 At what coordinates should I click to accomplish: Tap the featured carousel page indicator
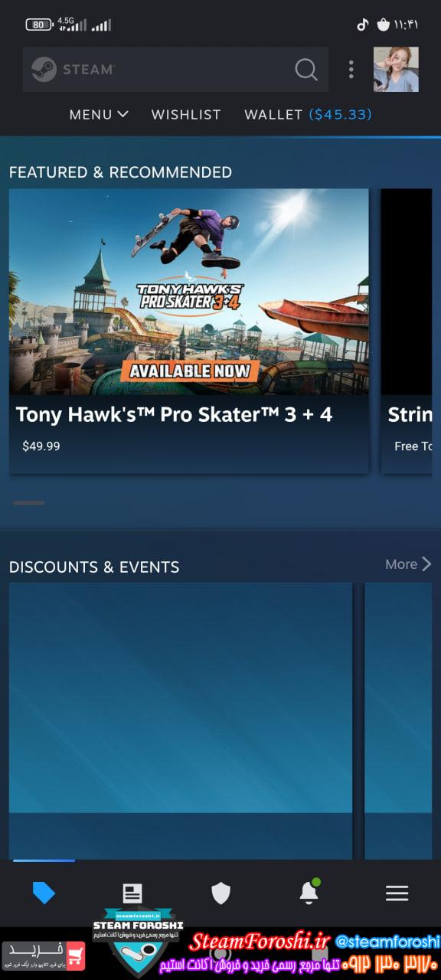coord(29,503)
